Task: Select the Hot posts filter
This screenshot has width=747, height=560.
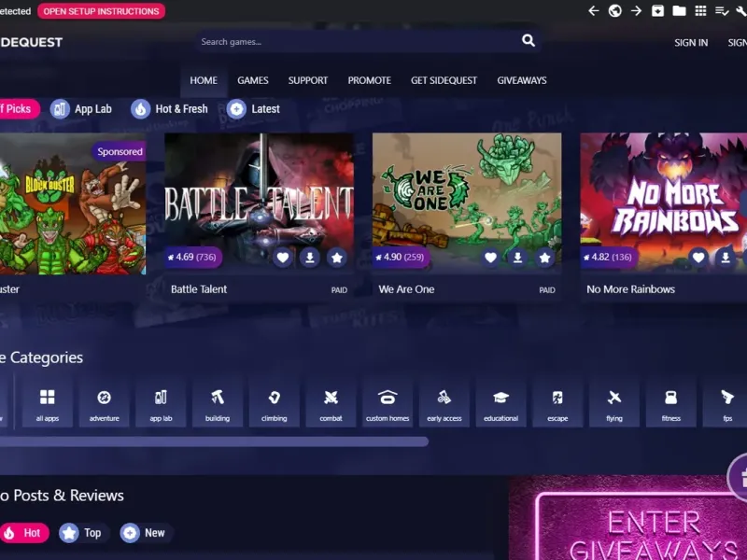Action: pos(24,533)
